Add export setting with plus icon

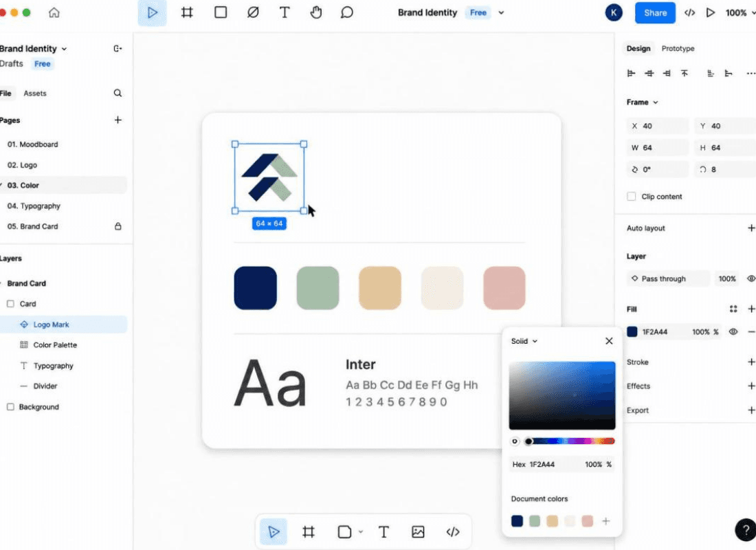click(751, 410)
